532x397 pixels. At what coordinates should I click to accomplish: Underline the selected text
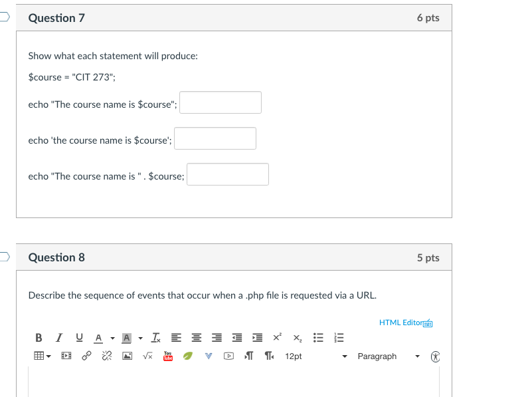[x=79, y=338]
